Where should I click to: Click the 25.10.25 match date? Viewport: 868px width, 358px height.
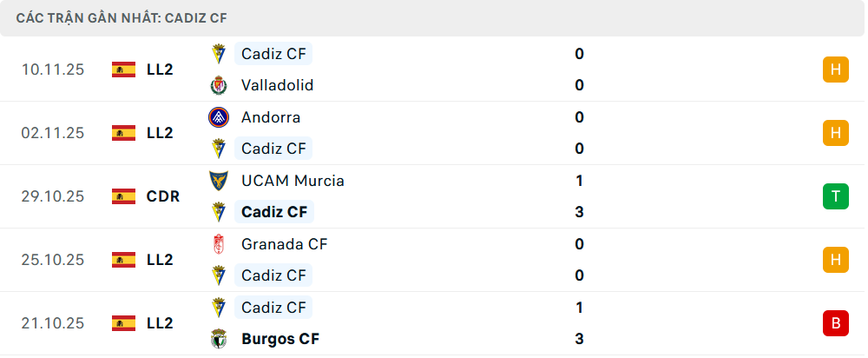(53, 260)
